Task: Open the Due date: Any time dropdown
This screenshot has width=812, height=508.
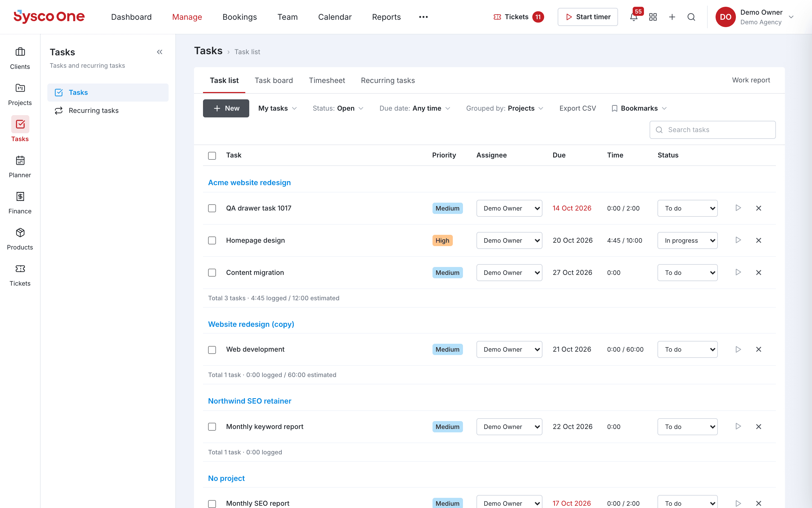Action: (x=414, y=108)
